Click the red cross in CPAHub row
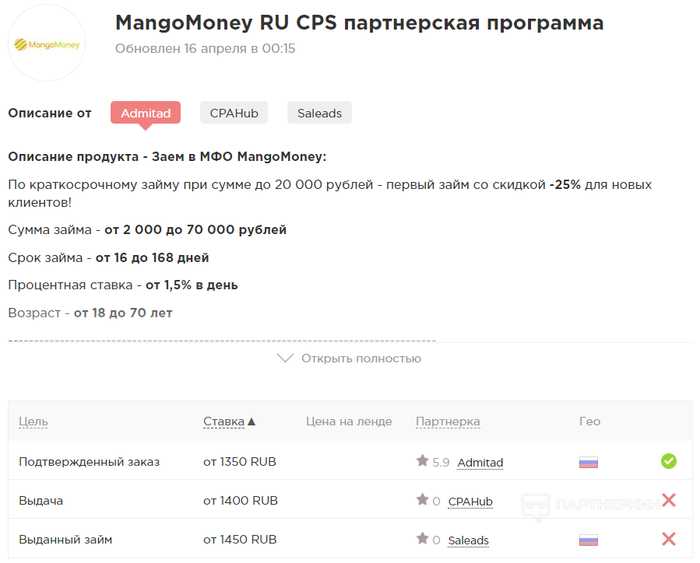 tap(669, 500)
